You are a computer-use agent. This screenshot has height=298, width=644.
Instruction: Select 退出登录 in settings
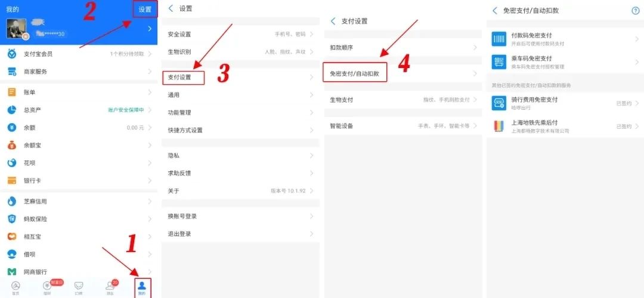click(x=240, y=234)
